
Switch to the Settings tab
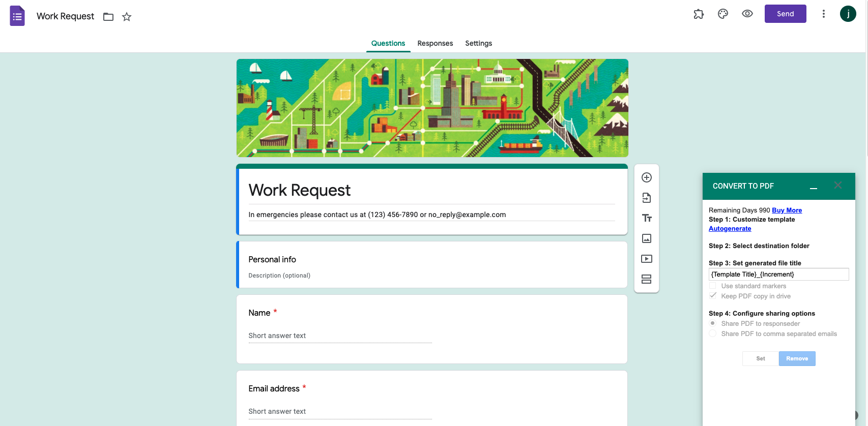pyautogui.click(x=478, y=43)
